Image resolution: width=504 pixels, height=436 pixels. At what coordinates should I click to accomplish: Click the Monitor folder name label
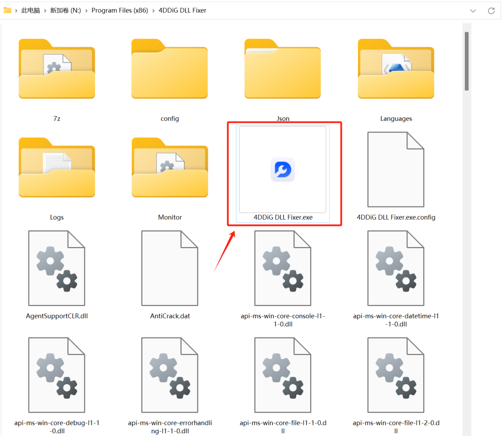tap(170, 217)
